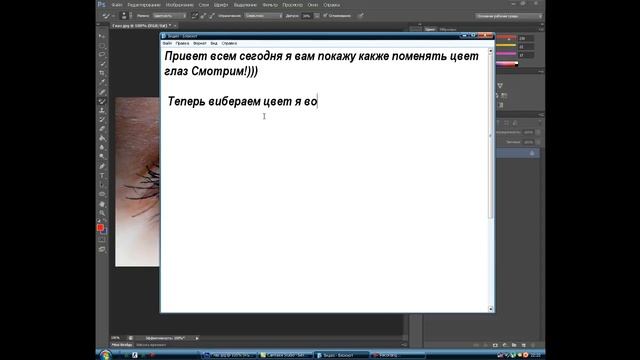Select the Horizontal Type tool
The height and width of the screenshot is (360, 640).
coord(102,176)
